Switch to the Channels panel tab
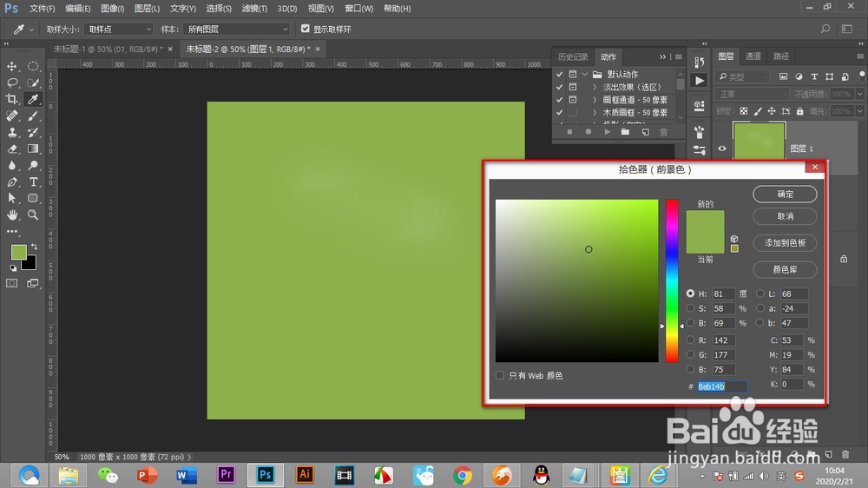Viewport: 868px width, 488px height. click(753, 56)
